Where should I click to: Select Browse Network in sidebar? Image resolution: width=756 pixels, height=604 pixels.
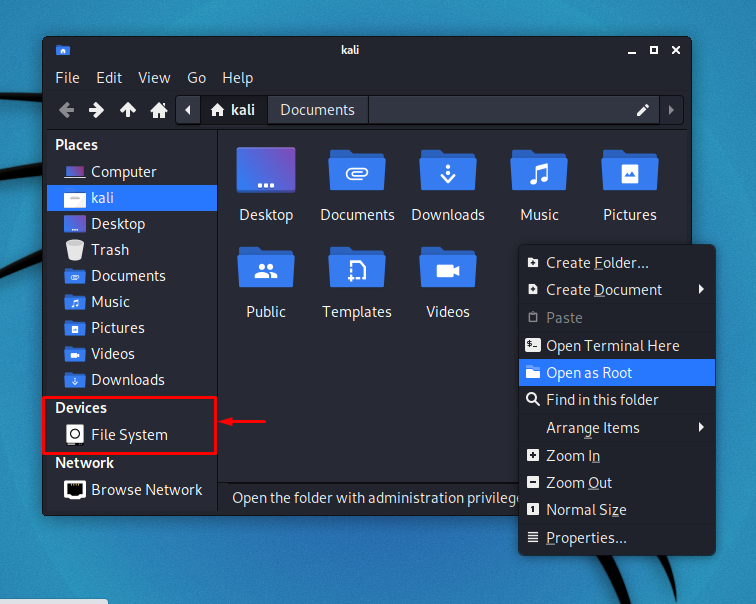click(146, 490)
